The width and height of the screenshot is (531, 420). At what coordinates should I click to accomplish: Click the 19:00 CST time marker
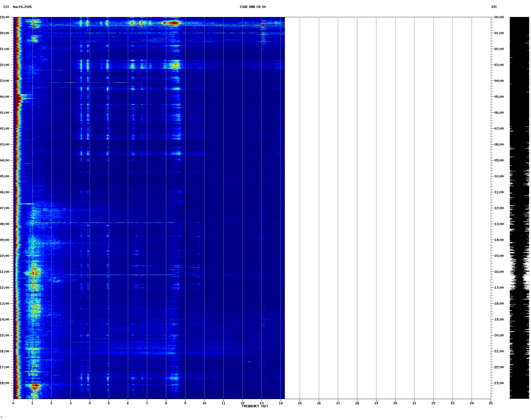click(5, 17)
